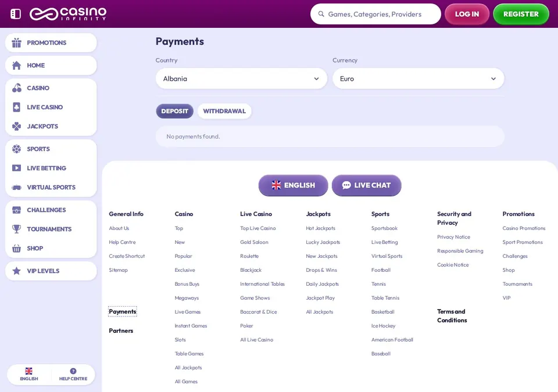Click the Game Shows link
558x392 pixels.
pyautogui.click(x=255, y=298)
